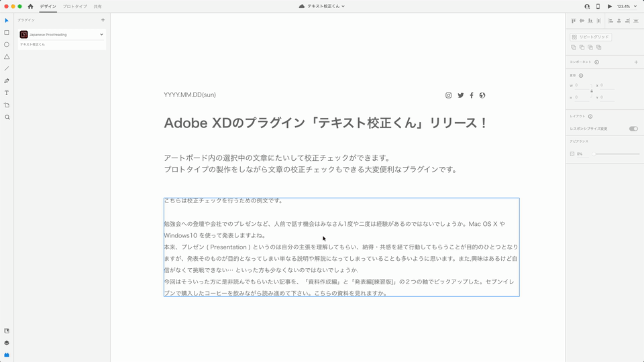Align bottom edges icon
The image size is (644, 362).
click(590, 21)
